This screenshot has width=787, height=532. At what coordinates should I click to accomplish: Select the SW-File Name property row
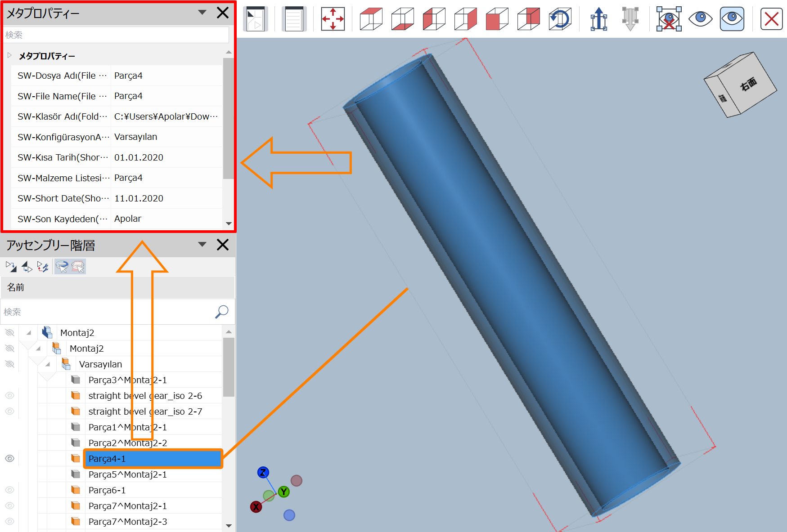coord(117,96)
